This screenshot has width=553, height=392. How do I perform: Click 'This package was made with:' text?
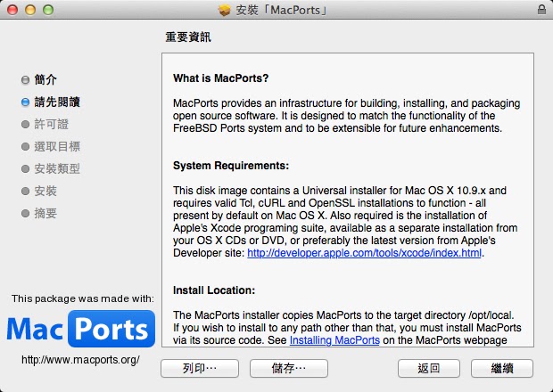point(83,298)
